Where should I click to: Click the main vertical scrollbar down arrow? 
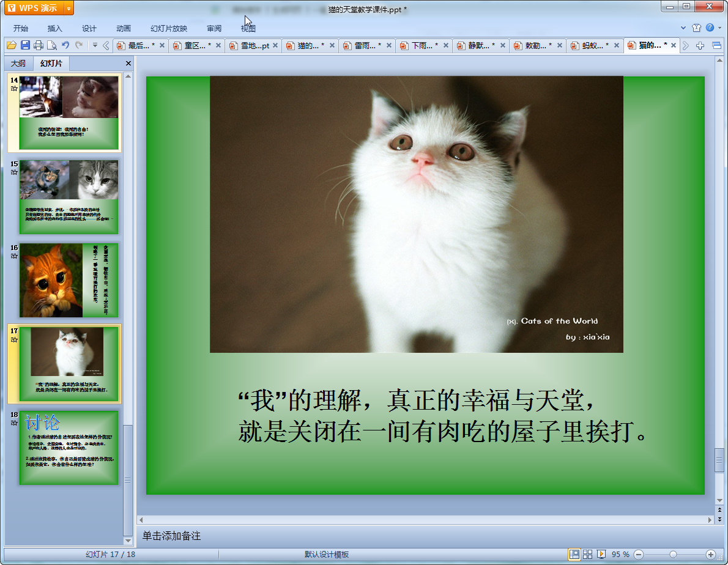719,501
